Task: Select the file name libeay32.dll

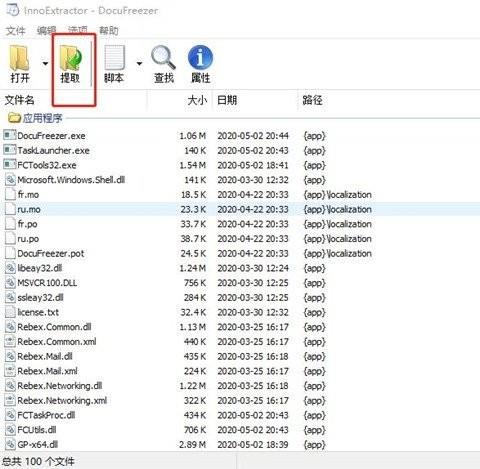Action: point(40,268)
